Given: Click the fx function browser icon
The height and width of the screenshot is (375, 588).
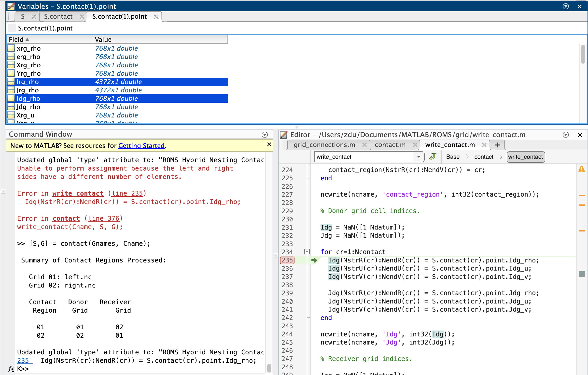Looking at the screenshot, I should (11, 368).
